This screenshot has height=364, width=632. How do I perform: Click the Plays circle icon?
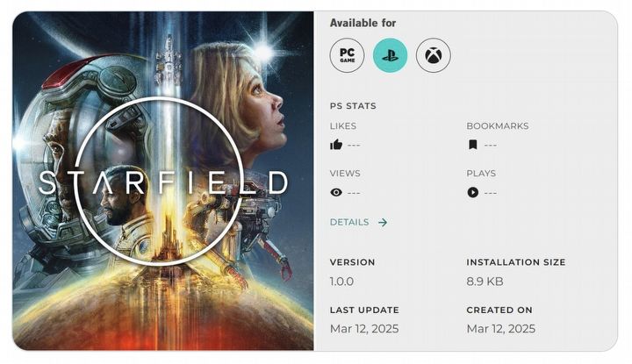(x=473, y=192)
